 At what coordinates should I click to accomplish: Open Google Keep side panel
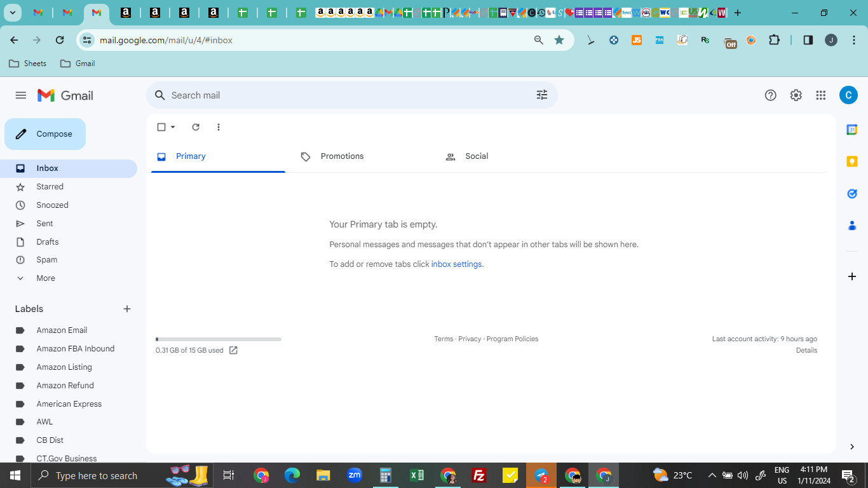(x=852, y=161)
